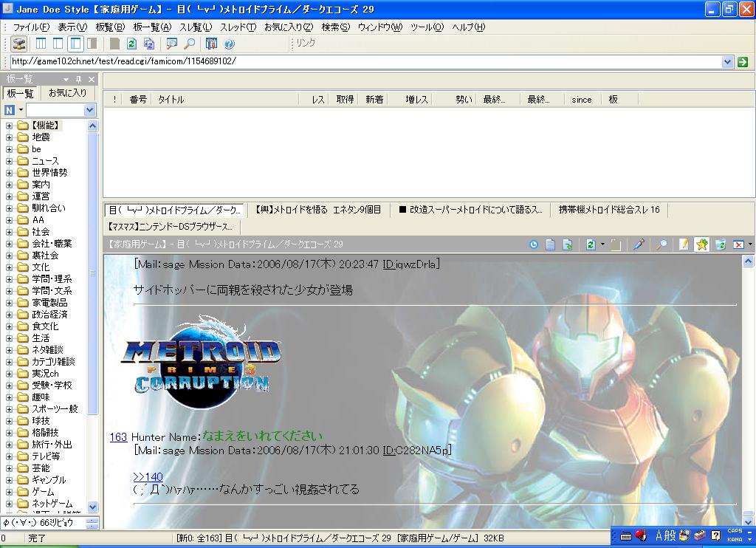
Task: Switch to the お気に入り sidebar tab
Action: [x=67, y=93]
